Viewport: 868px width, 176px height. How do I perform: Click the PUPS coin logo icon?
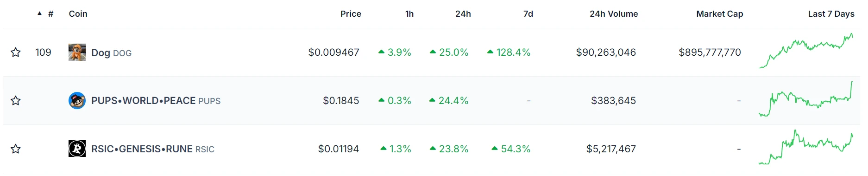(77, 100)
